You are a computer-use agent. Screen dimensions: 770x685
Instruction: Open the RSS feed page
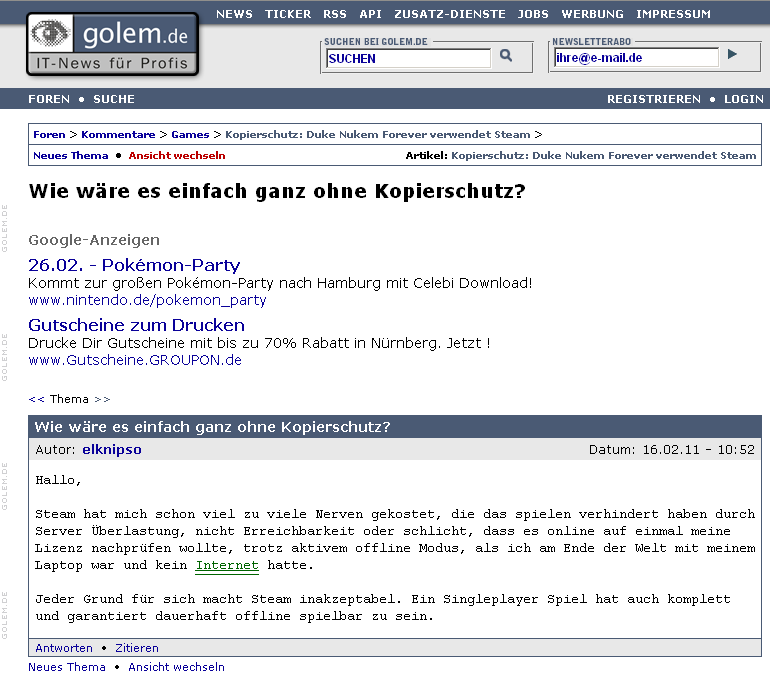click(x=335, y=14)
